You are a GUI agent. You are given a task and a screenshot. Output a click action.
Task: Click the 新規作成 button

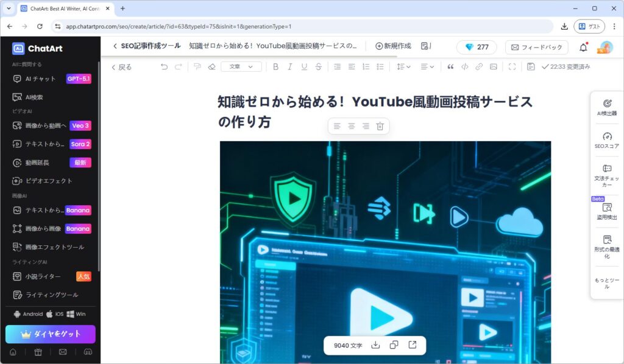point(393,46)
